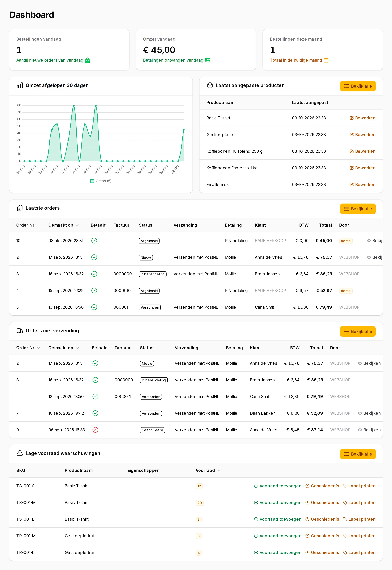Image resolution: width=392 pixels, height=570 pixels.
Task: Click the label tag icon in the TR-001-L row
Action: (345, 552)
